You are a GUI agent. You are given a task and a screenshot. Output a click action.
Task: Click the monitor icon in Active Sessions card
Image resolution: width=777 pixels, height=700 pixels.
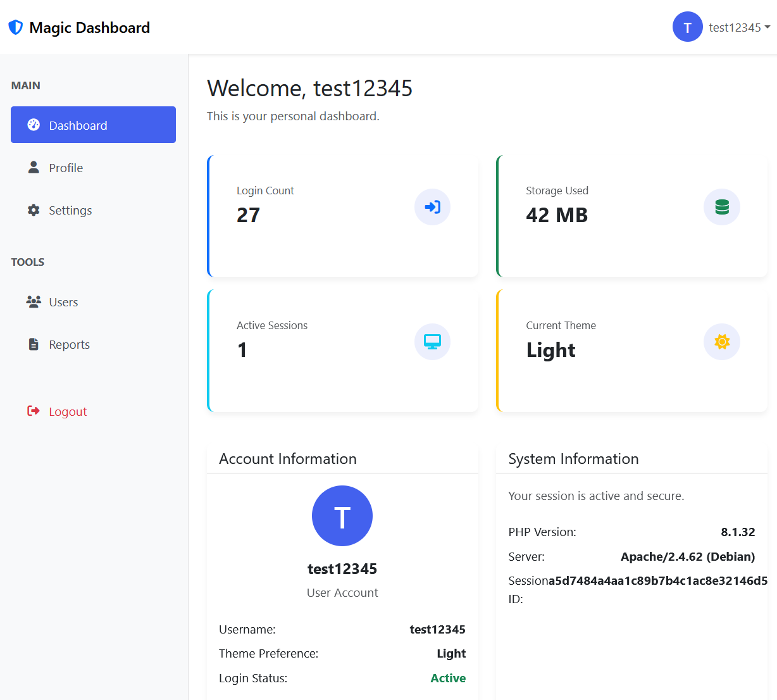[432, 342]
